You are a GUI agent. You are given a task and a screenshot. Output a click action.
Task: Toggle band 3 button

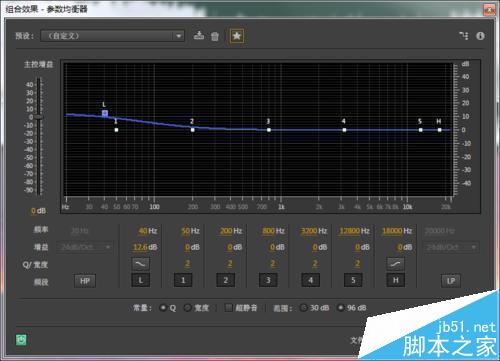tap(268, 280)
